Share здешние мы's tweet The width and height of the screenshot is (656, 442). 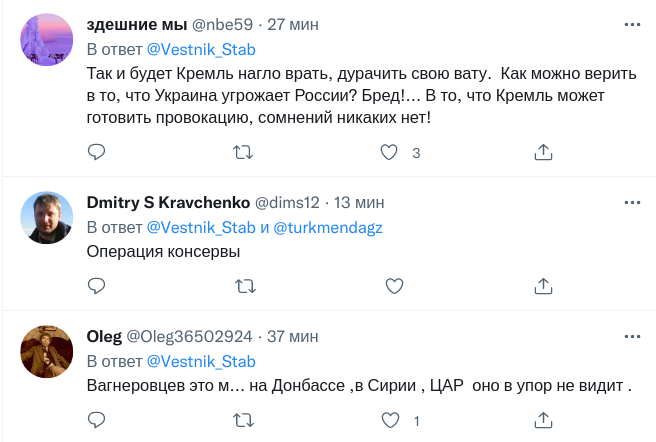click(x=544, y=152)
